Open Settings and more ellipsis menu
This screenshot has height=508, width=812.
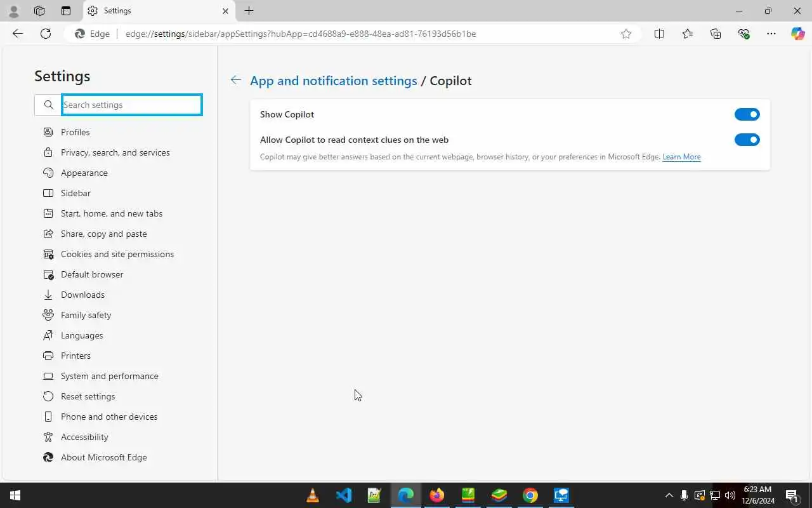coord(771,34)
